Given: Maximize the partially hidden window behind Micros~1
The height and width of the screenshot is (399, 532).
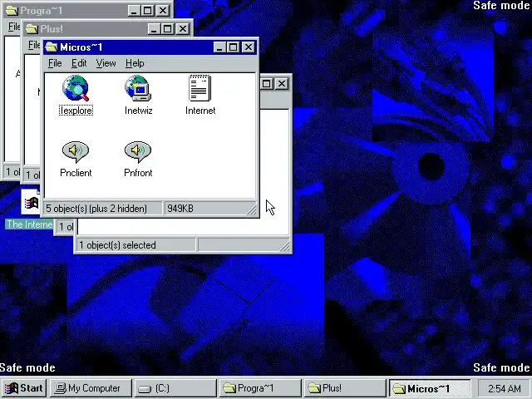Looking at the screenshot, I should [267, 83].
